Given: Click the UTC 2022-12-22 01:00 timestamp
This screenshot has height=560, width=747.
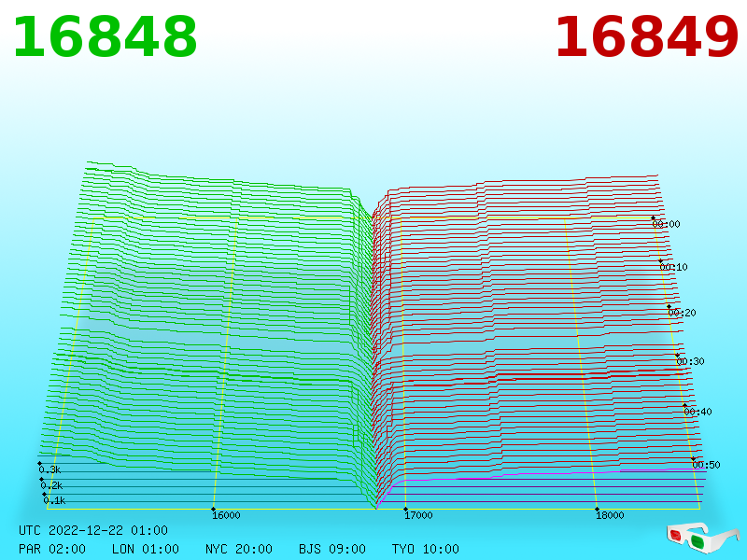Looking at the screenshot, I should tap(93, 530).
